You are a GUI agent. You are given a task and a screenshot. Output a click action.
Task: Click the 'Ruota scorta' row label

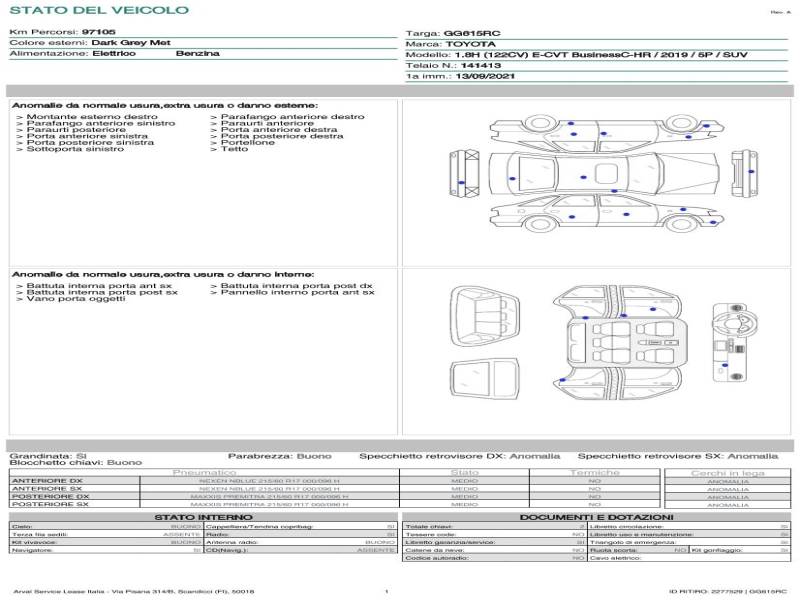(x=614, y=551)
